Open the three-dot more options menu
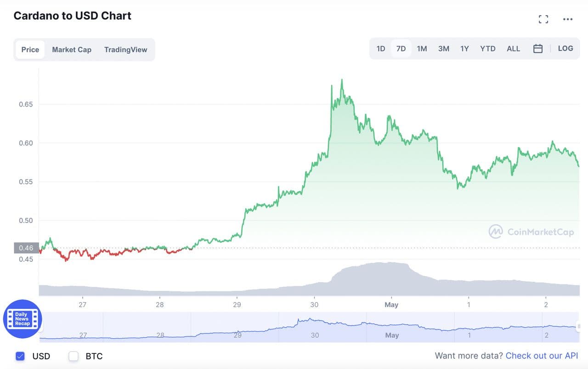This screenshot has width=588, height=369. point(568,19)
